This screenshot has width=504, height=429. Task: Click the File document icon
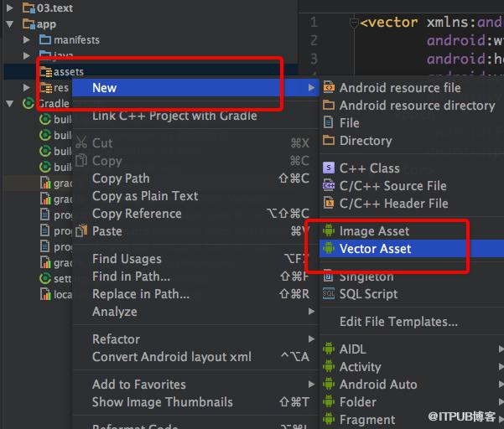point(328,122)
